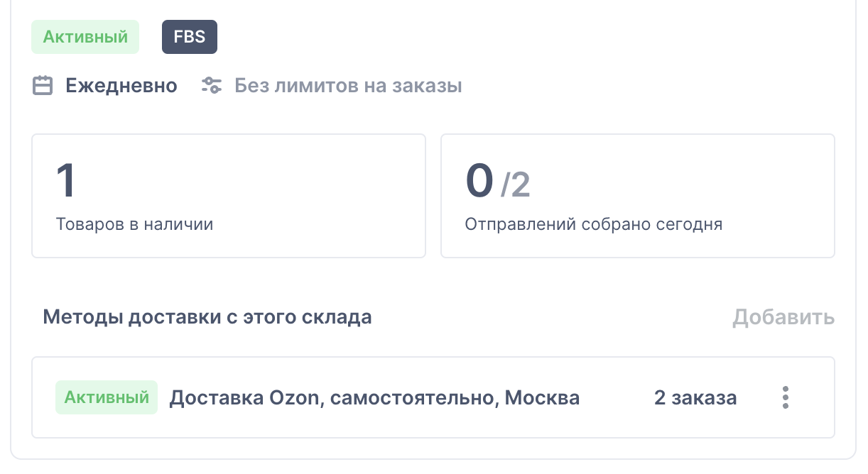Open the Доставка Ozon, самостоятельно, Москва method
This screenshot has width=868, height=474.
click(374, 398)
